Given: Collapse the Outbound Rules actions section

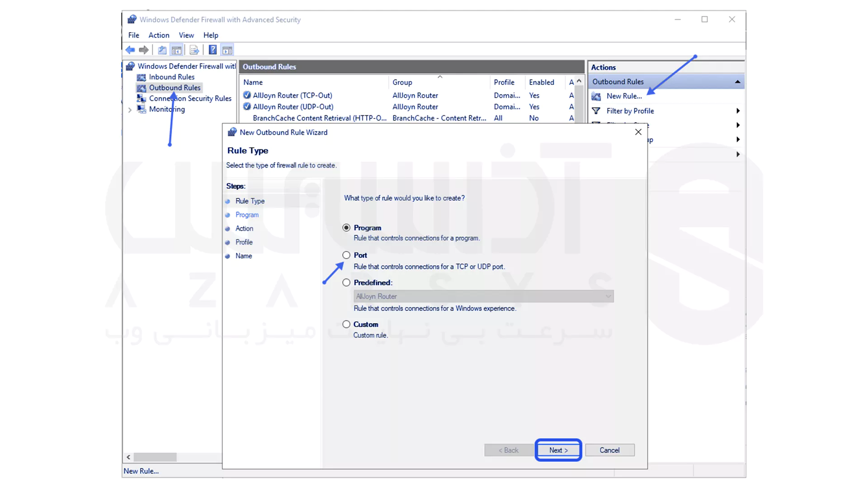Looking at the screenshot, I should (x=737, y=82).
